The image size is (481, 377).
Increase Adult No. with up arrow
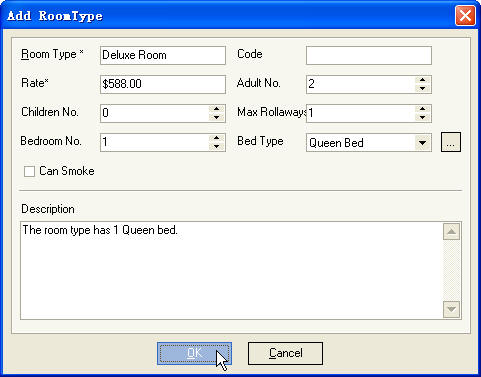pos(422,80)
